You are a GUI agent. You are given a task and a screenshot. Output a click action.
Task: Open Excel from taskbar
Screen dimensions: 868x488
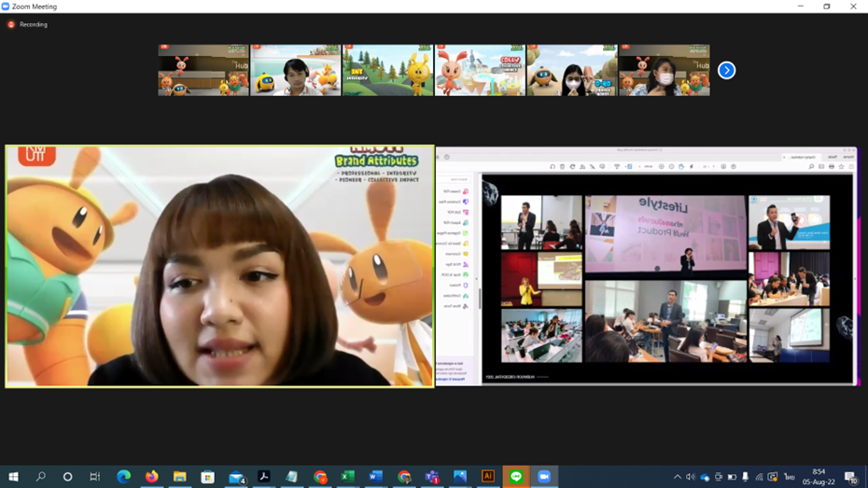(x=347, y=477)
